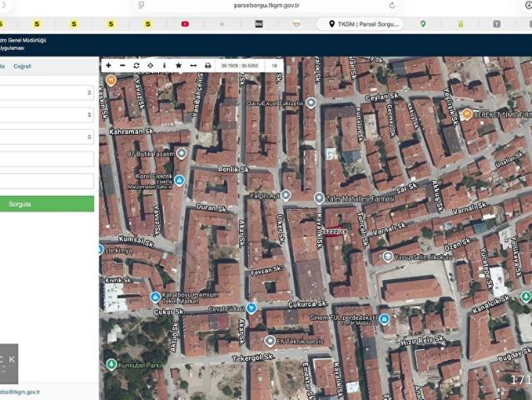The image size is (532, 400).
Task: Open the TKGM | Parsel Sorgu tab
Action: (x=360, y=24)
